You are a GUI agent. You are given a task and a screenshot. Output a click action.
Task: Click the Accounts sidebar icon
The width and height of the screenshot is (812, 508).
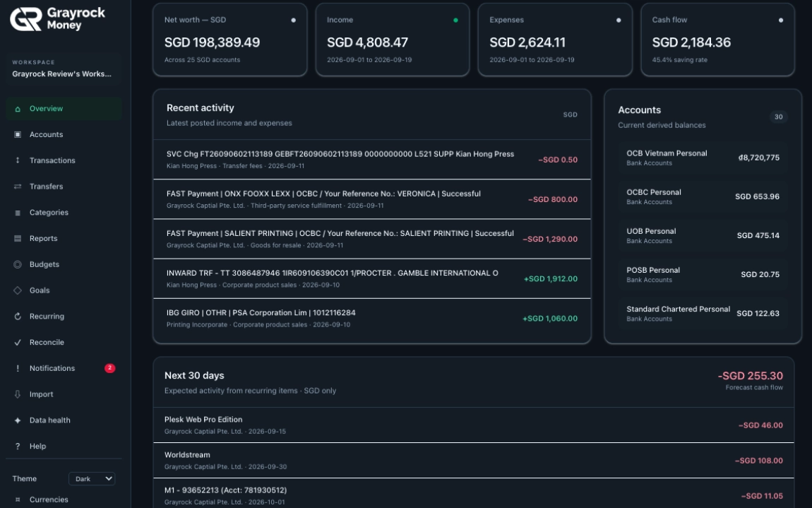click(x=18, y=135)
